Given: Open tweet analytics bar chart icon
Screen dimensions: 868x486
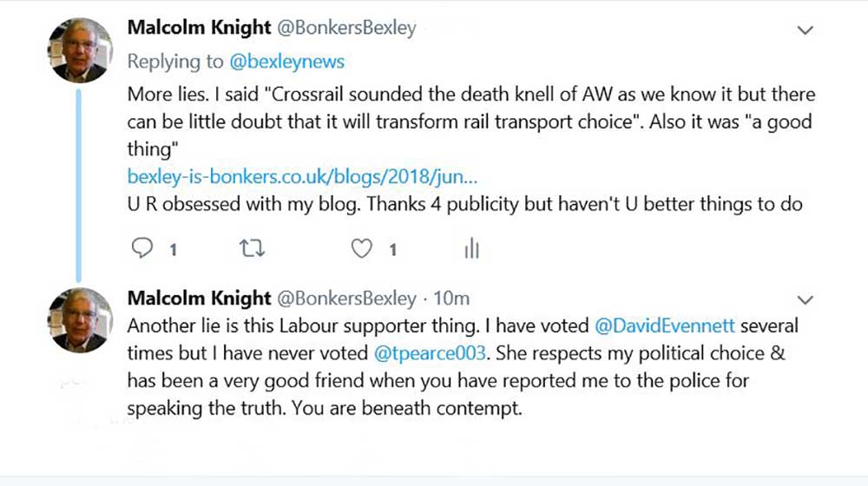Looking at the screenshot, I should [471, 249].
